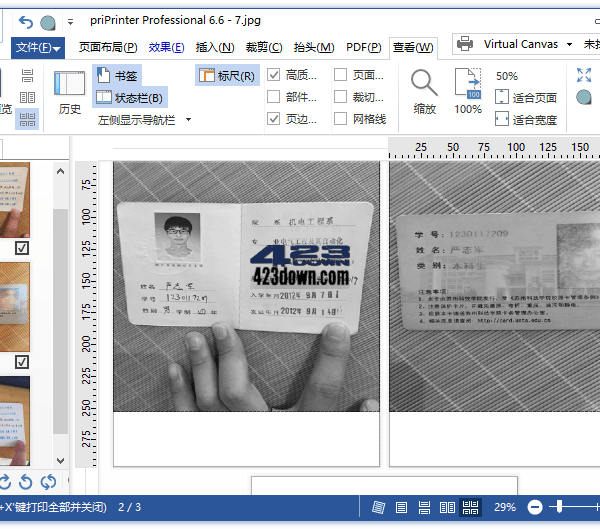Click the zoom out minus button

coord(535,507)
